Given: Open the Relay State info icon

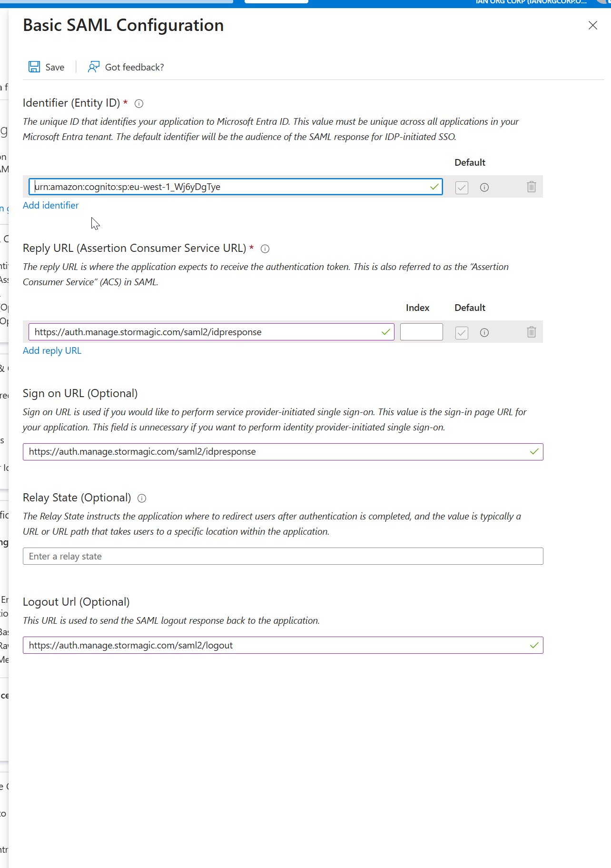Looking at the screenshot, I should 142,498.
